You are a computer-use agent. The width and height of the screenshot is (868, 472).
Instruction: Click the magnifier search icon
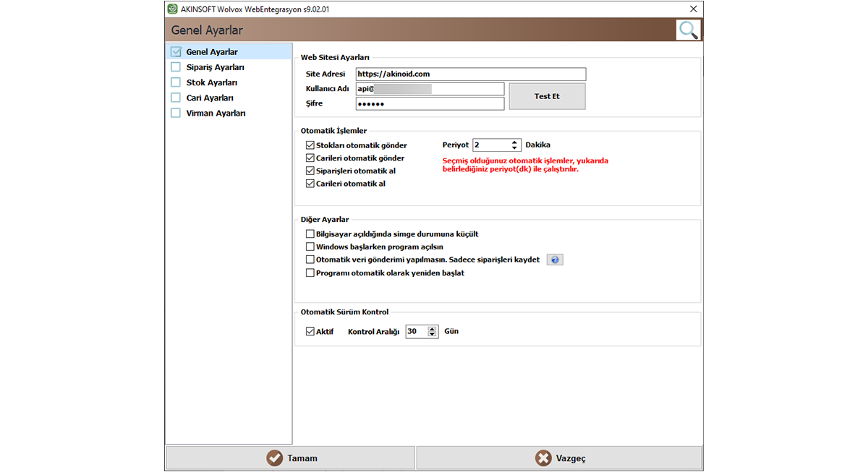(689, 30)
